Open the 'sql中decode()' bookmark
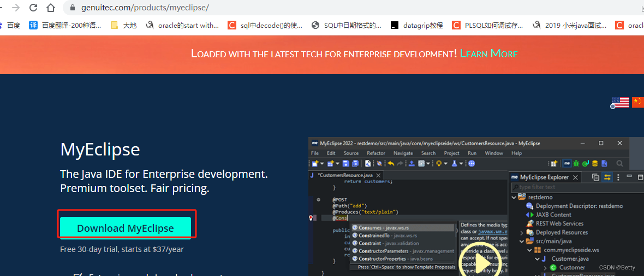This screenshot has width=644, height=276. point(265,26)
